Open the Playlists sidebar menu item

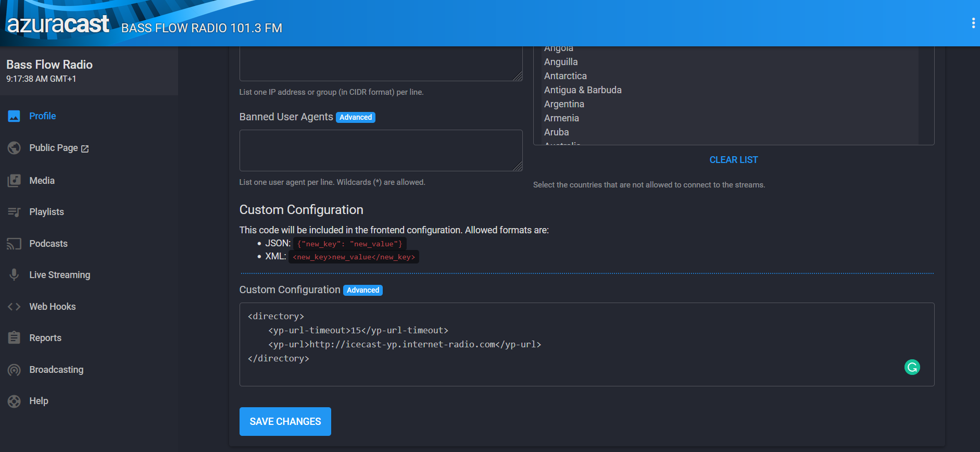[46, 212]
